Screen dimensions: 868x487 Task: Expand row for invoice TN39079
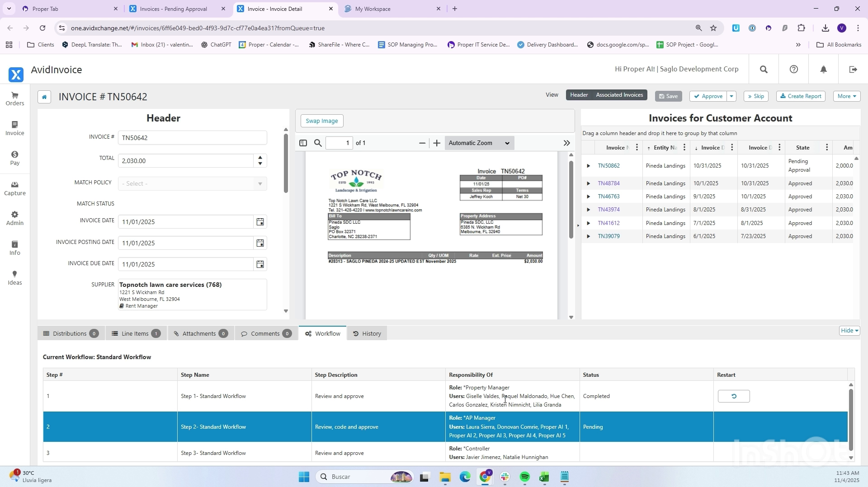click(x=588, y=236)
